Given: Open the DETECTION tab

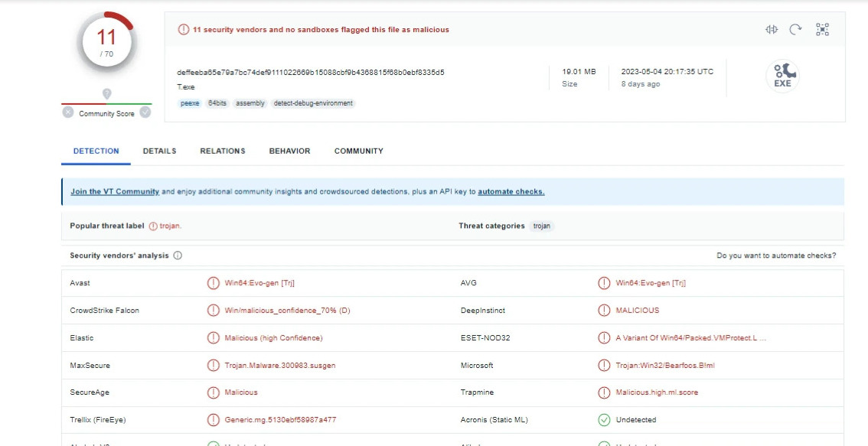Looking at the screenshot, I should (x=96, y=151).
